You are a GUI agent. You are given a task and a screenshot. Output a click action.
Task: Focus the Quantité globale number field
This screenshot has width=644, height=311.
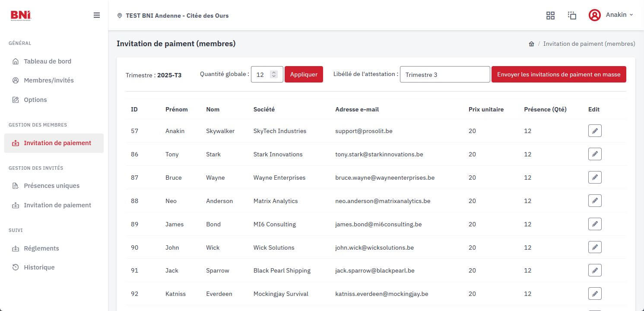[x=267, y=74]
